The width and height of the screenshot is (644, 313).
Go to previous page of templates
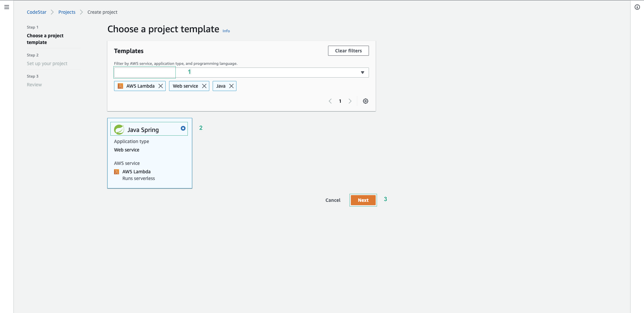click(x=330, y=101)
